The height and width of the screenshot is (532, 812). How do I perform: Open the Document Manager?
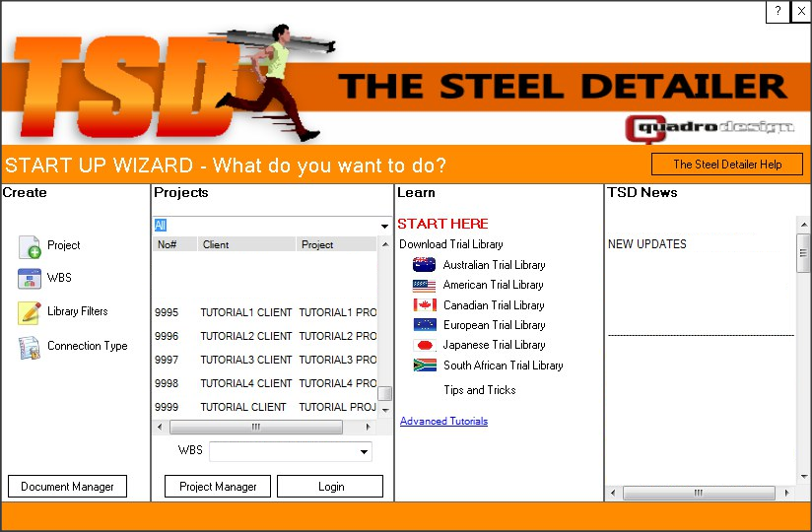pyautogui.click(x=67, y=487)
